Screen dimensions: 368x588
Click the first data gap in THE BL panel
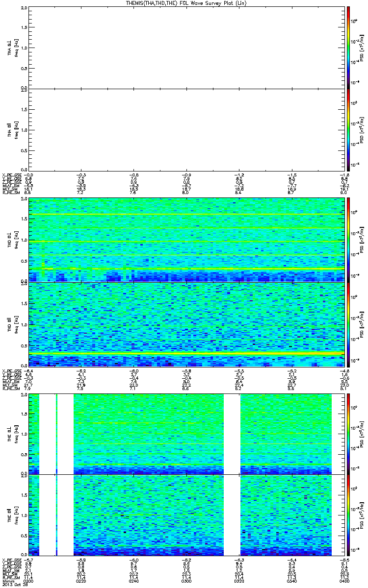(x=48, y=434)
